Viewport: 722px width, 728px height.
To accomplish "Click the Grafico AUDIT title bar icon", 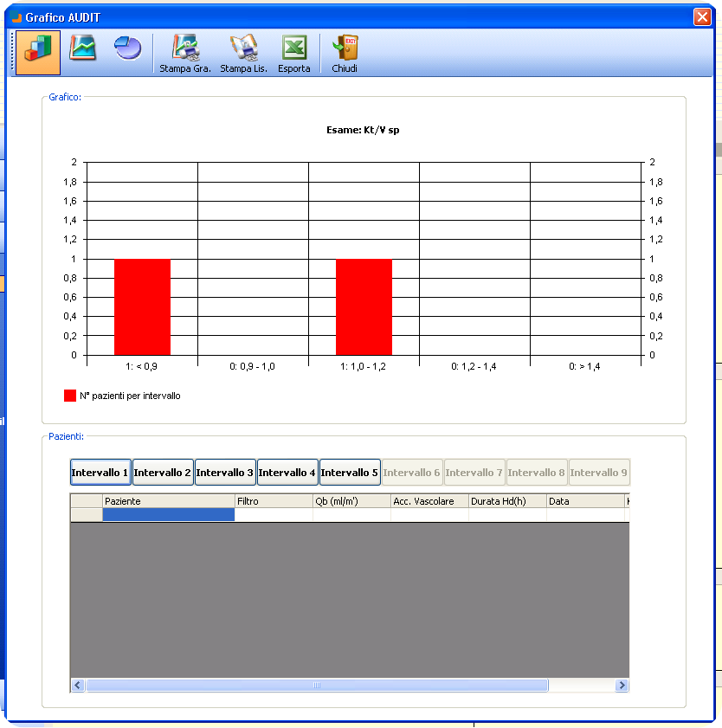I will (16, 17).
